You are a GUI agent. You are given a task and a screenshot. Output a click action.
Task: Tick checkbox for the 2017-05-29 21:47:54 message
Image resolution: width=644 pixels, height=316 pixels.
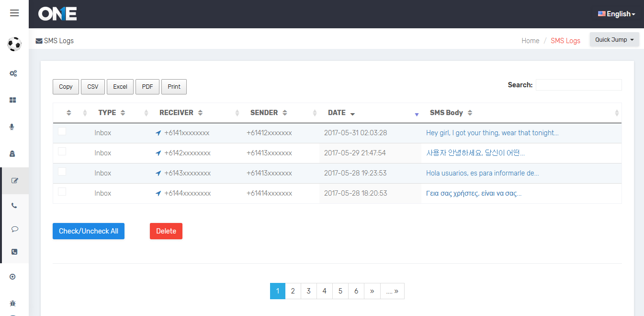[x=62, y=152]
